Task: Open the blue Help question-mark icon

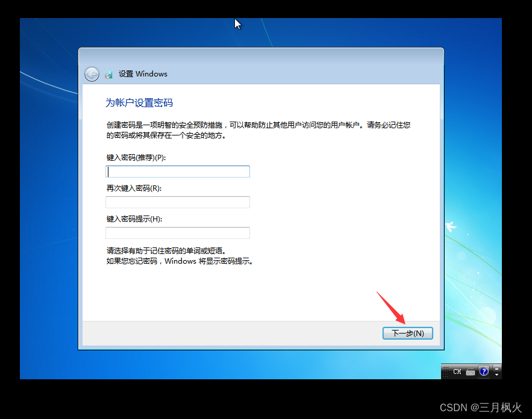Action: pos(484,371)
